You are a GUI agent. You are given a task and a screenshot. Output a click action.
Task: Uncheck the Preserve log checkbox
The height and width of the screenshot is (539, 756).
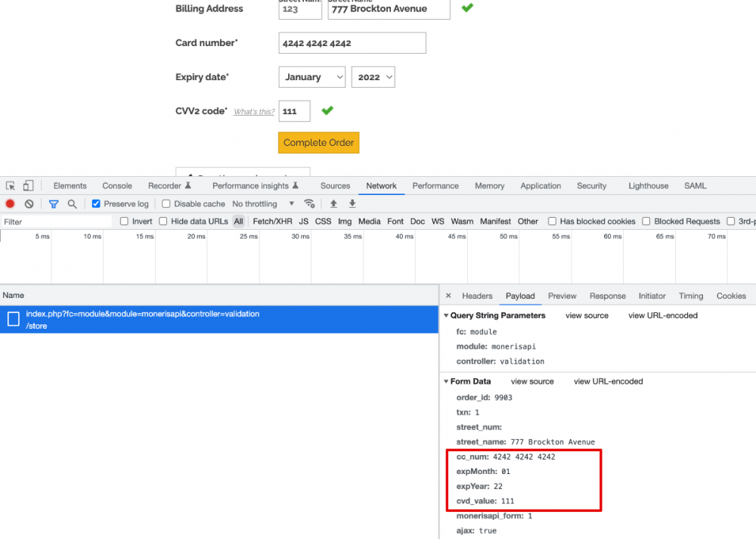[x=96, y=204]
